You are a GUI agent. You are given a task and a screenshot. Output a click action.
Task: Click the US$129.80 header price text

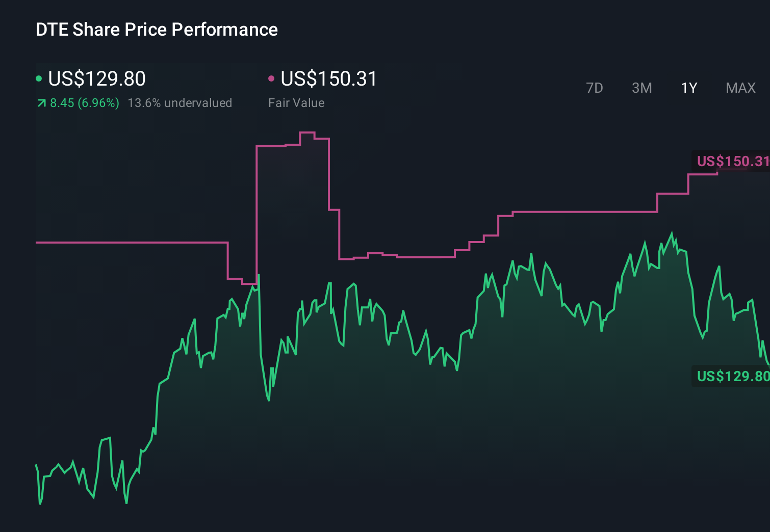pos(96,79)
